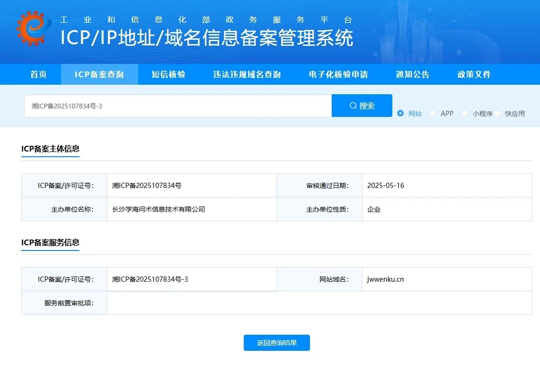This screenshot has width=540, height=392.
Task: Switch to the ICP备案查询 tab
Action: [x=99, y=74]
